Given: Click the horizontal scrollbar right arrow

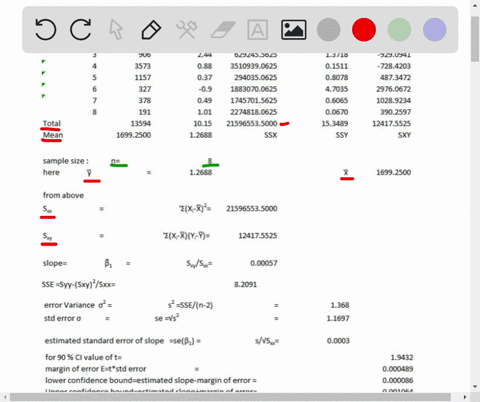Looking at the screenshot, I should pyautogui.click(x=465, y=397).
